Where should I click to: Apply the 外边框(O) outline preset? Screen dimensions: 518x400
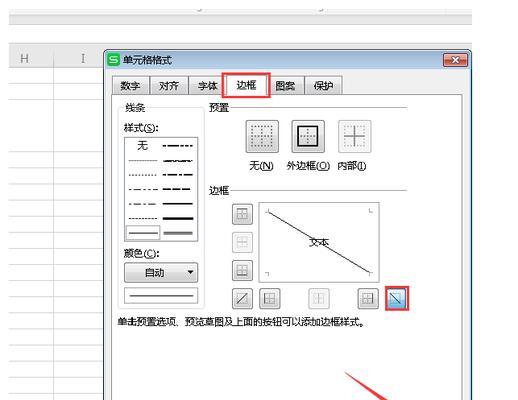click(x=308, y=137)
